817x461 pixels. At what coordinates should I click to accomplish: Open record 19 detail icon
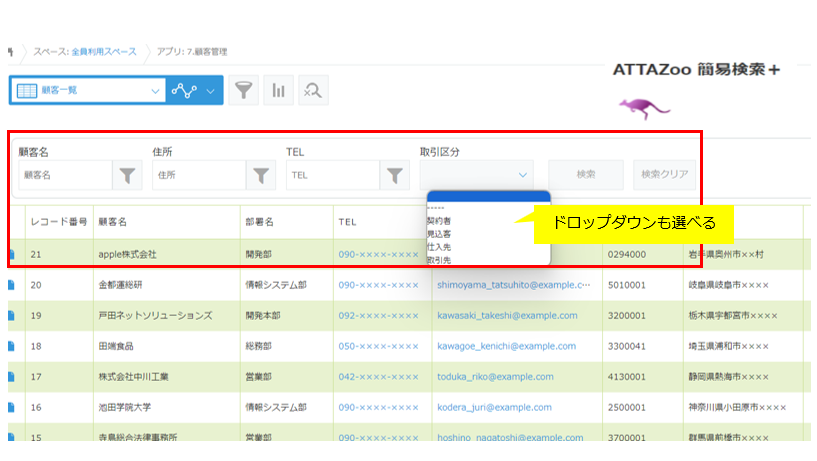coord(11,315)
